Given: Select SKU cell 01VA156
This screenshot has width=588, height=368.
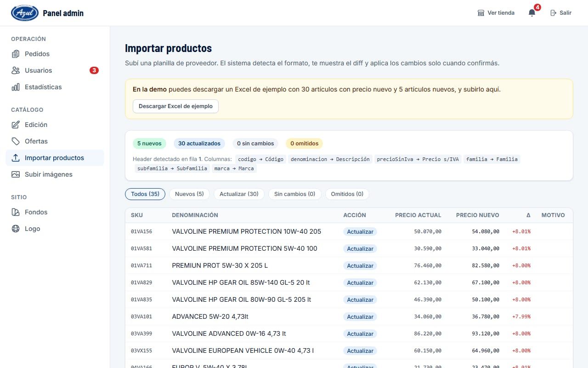Looking at the screenshot, I should tap(141, 231).
